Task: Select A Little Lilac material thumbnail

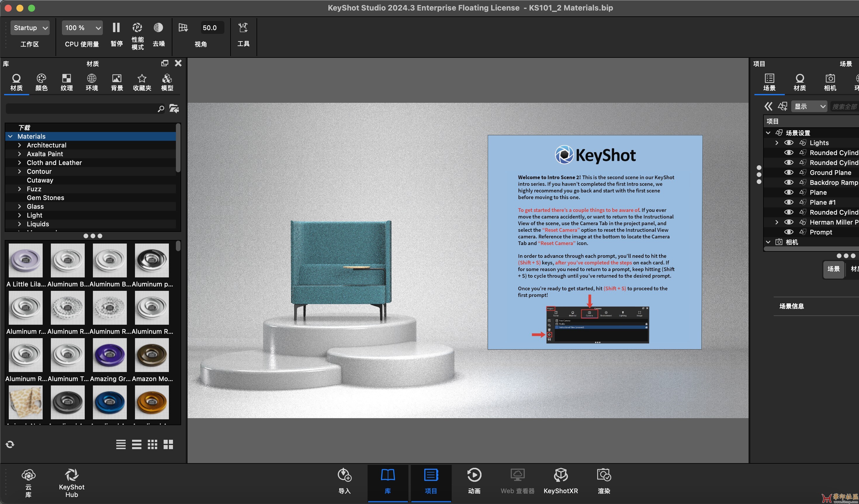Action: [x=26, y=260]
